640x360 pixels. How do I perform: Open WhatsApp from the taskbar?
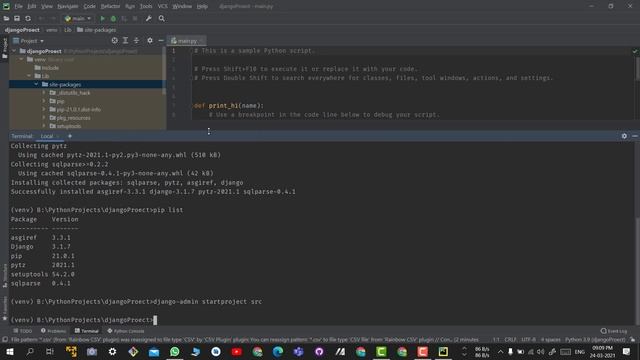(175, 351)
